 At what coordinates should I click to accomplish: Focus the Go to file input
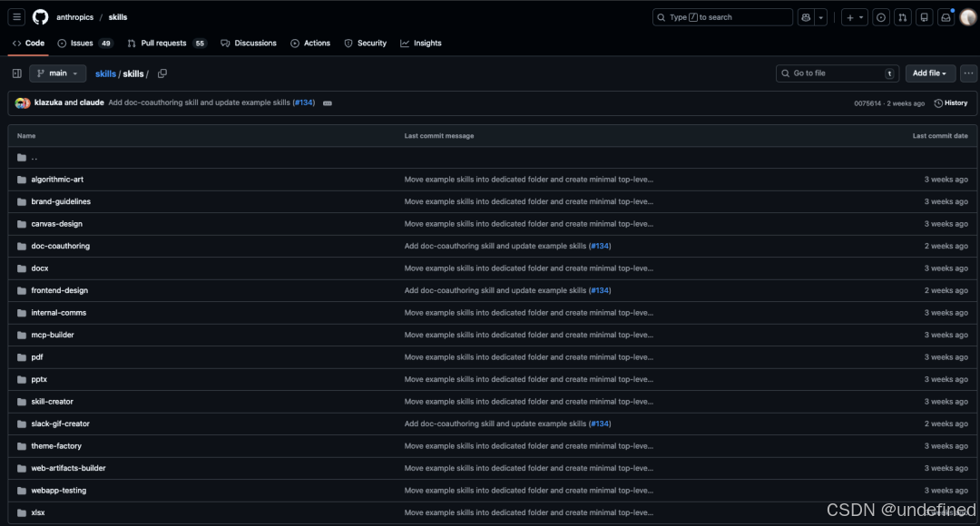click(x=837, y=73)
